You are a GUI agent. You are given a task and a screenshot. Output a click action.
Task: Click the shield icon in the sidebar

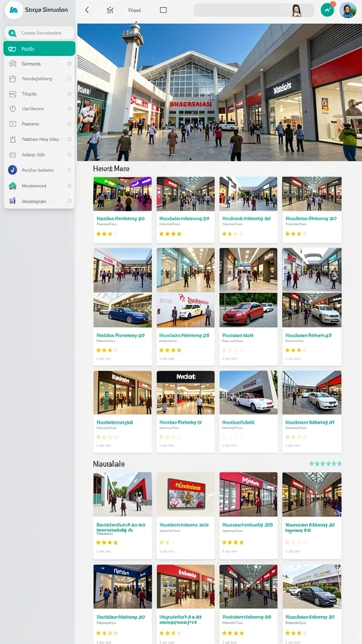[13, 109]
